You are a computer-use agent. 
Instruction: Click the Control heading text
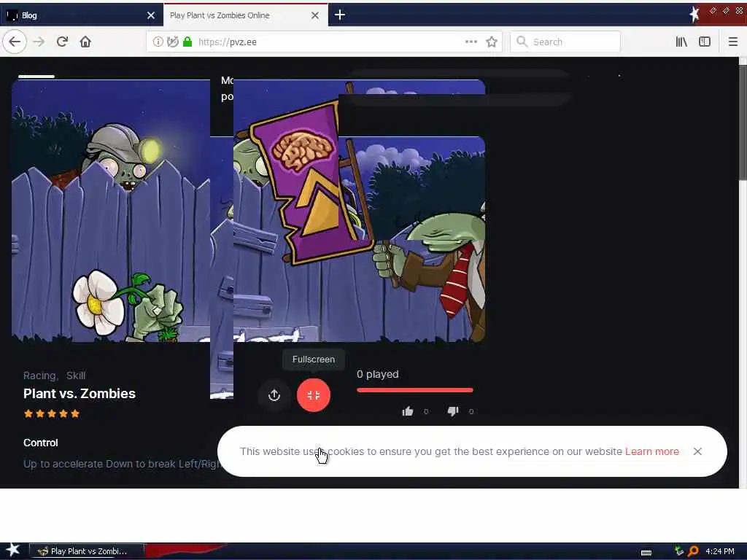[x=41, y=443]
